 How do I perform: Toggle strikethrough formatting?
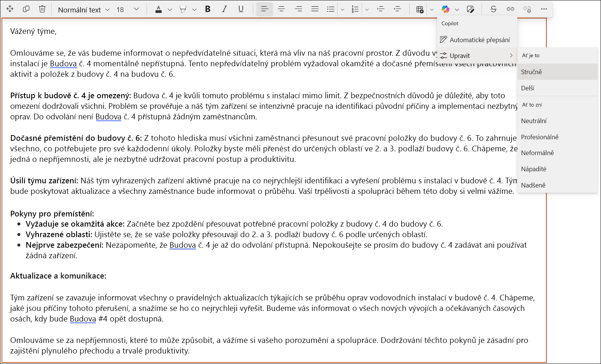point(493,9)
